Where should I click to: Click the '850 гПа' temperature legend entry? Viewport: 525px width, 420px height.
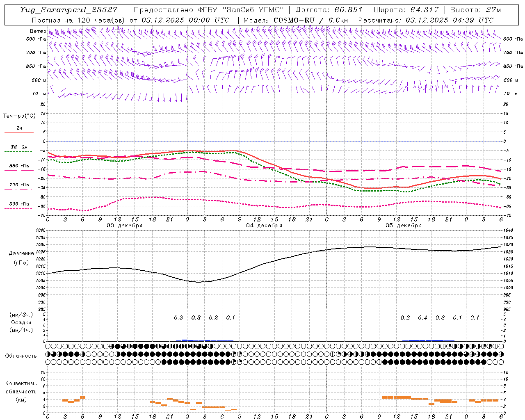coord(19,166)
